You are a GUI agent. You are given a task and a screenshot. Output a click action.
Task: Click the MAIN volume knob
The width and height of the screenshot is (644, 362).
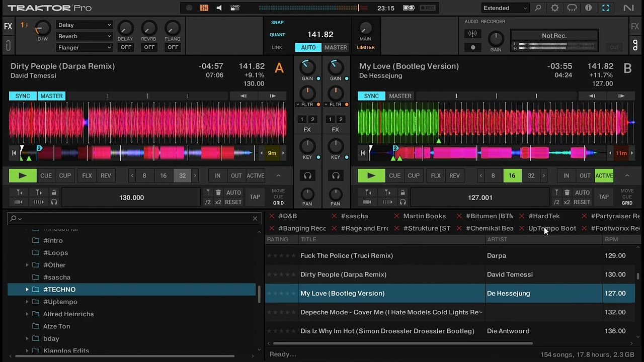[365, 28]
